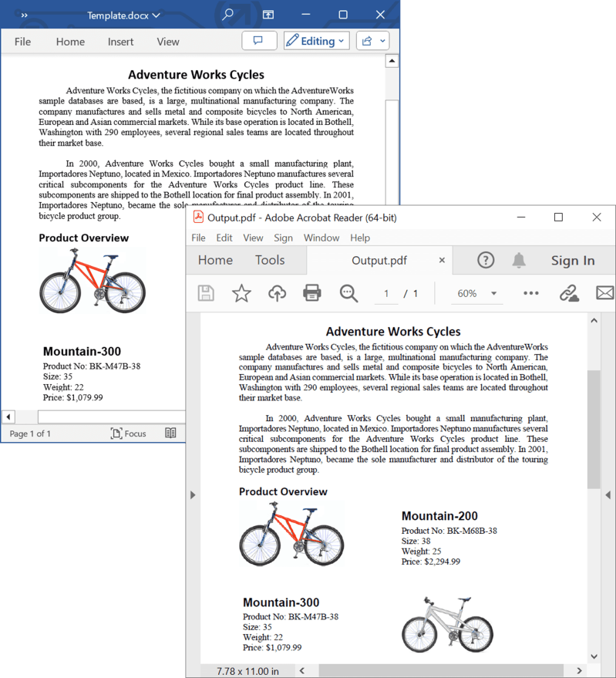Click the Mountain-300 heading in Word document
Image resolution: width=616 pixels, height=678 pixels.
point(82,351)
